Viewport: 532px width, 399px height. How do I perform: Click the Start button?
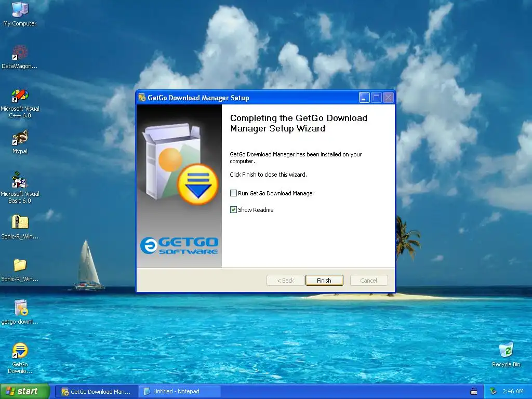pos(25,392)
